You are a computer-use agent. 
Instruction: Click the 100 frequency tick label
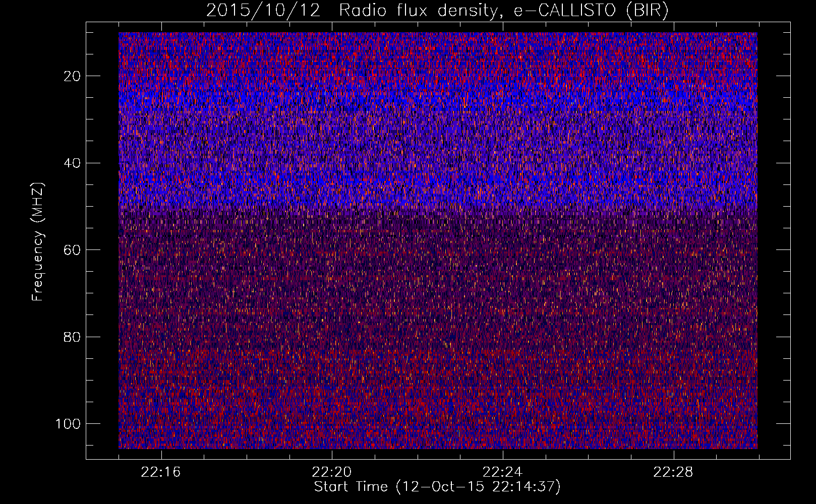point(68,424)
